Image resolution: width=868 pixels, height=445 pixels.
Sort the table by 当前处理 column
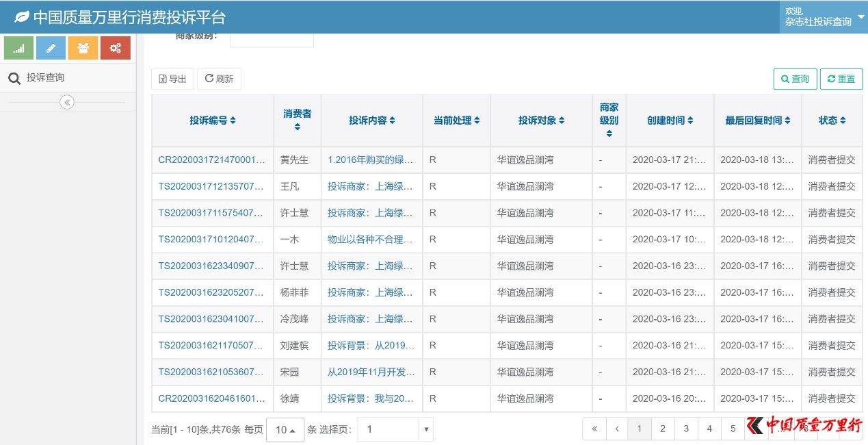click(456, 120)
